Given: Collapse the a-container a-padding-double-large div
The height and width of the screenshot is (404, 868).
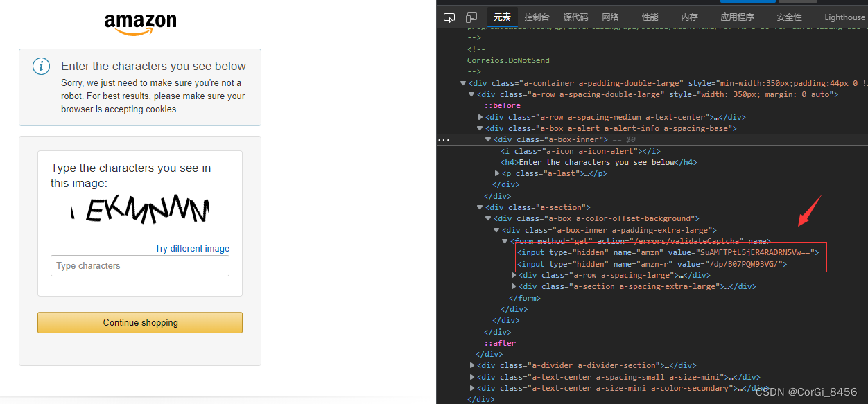Looking at the screenshot, I should click(x=463, y=83).
